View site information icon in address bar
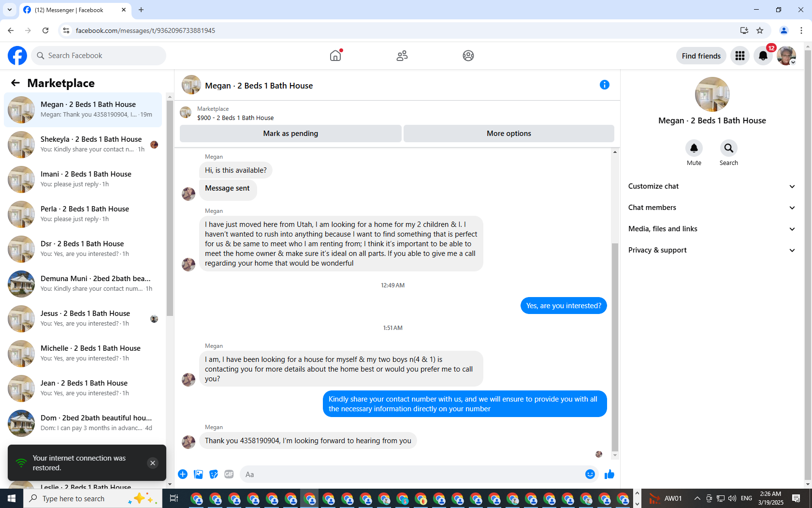The height and width of the screenshot is (508, 812). (66, 30)
